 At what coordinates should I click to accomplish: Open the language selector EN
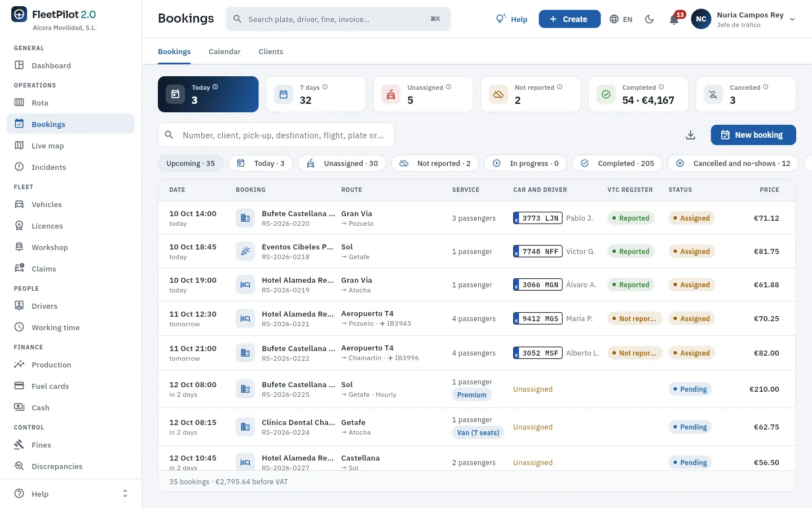tap(621, 19)
